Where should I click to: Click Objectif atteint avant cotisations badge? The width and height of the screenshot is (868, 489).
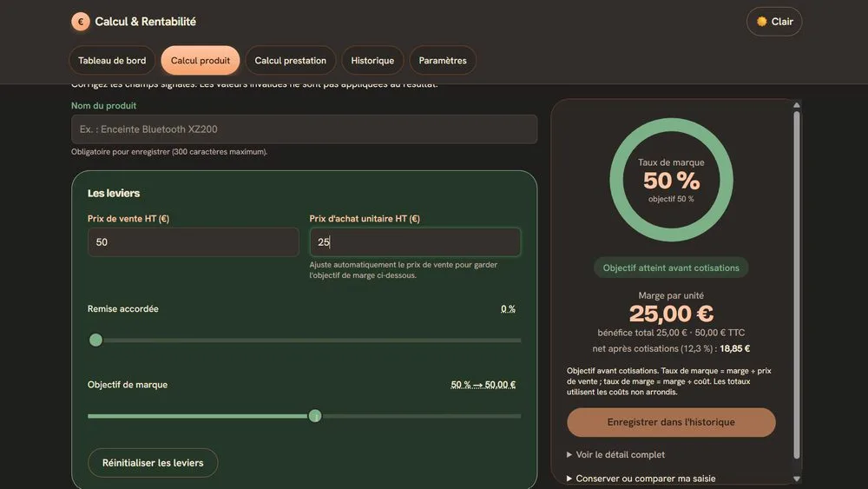[x=671, y=268]
